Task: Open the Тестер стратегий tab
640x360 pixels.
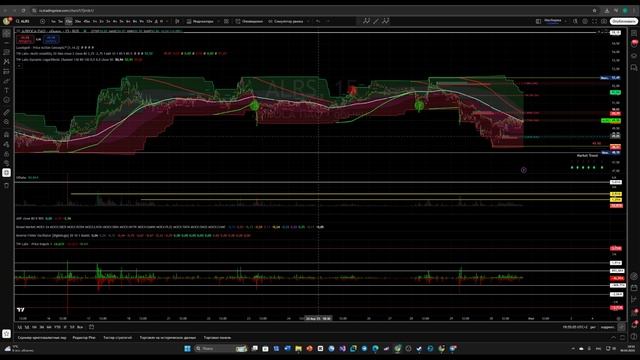Action: click(118, 338)
